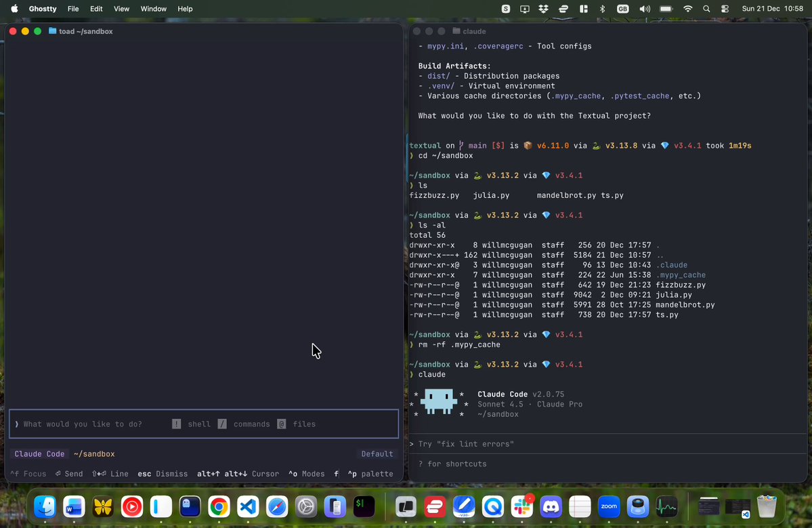Open the green dollar-prompt terminal dock icon

pos(364,506)
